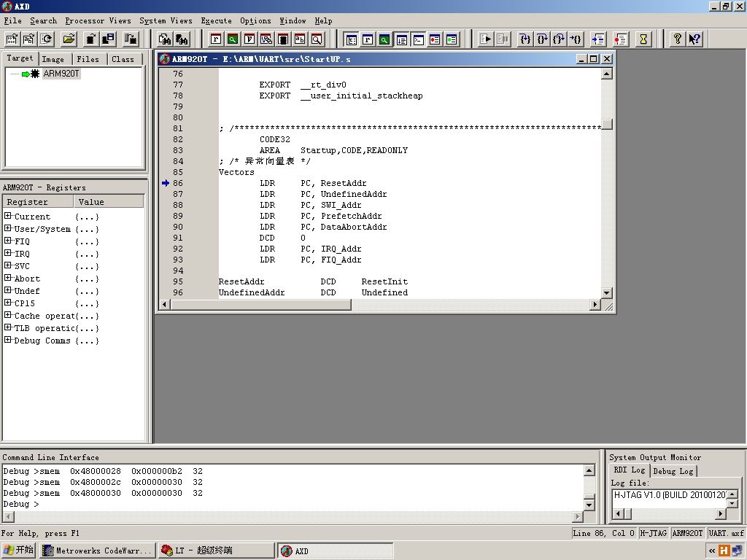Click the Windows Start button on the taskbar
This screenshot has width=747, height=560.
click(18, 551)
